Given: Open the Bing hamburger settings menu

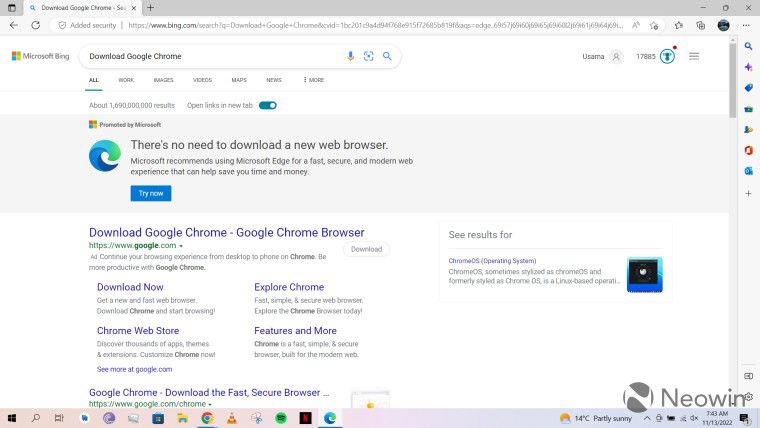Looking at the screenshot, I should pos(694,56).
